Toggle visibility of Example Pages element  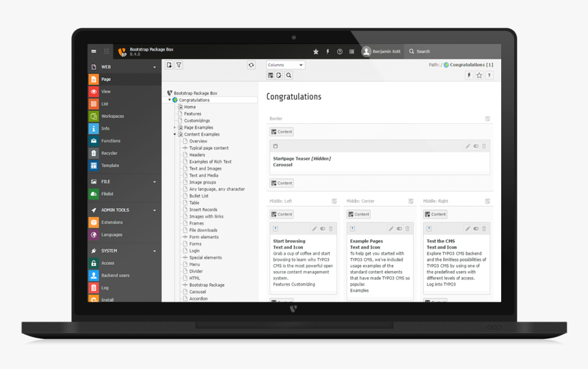click(x=399, y=229)
